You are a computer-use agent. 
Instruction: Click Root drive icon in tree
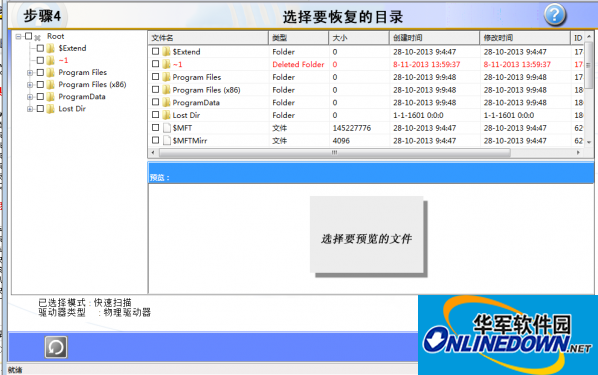pos(37,37)
